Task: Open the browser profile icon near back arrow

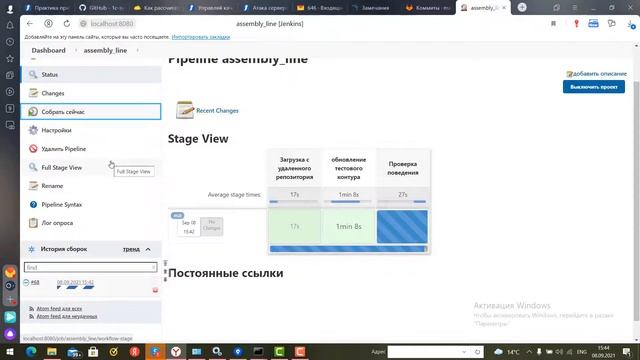Action: [x=48, y=24]
